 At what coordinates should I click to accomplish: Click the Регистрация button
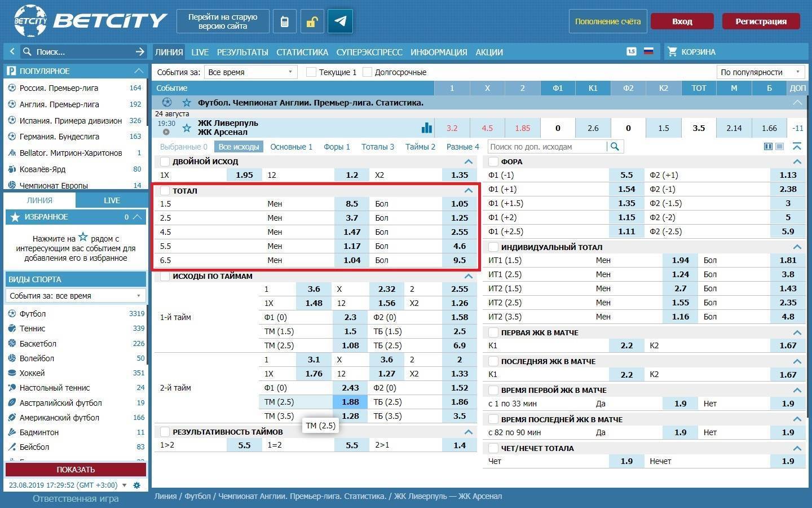[x=761, y=21]
